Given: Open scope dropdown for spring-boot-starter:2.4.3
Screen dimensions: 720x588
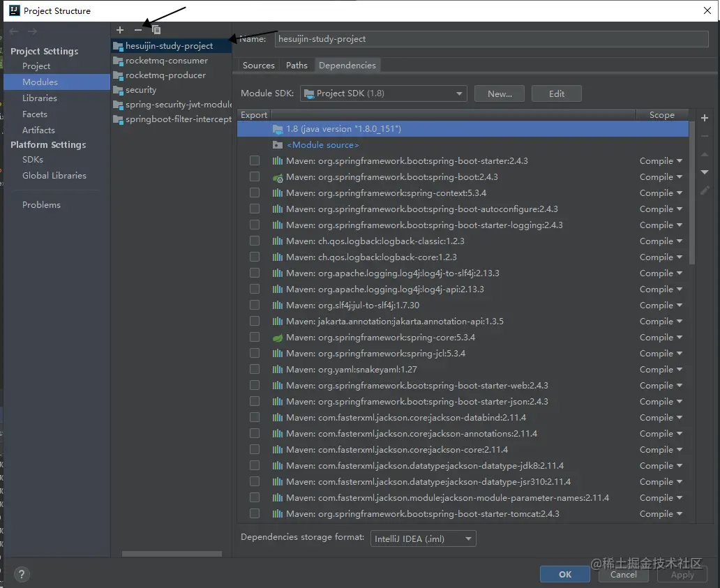Looking at the screenshot, I should (x=661, y=161).
